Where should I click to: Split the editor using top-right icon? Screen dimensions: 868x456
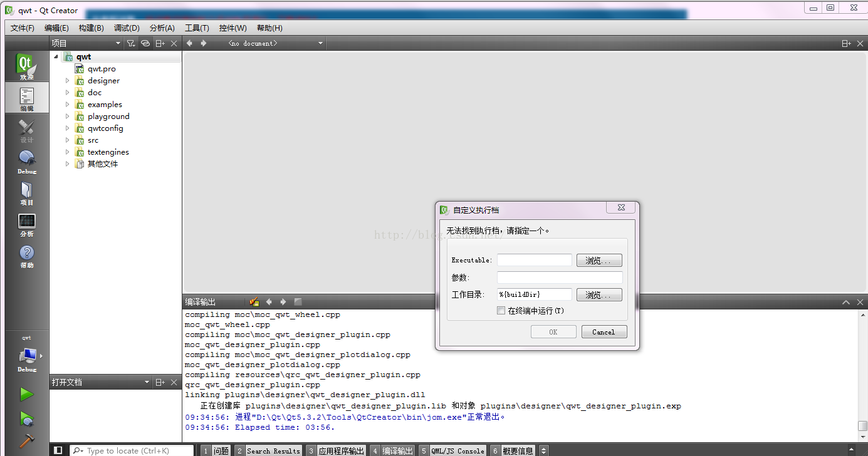coord(846,43)
